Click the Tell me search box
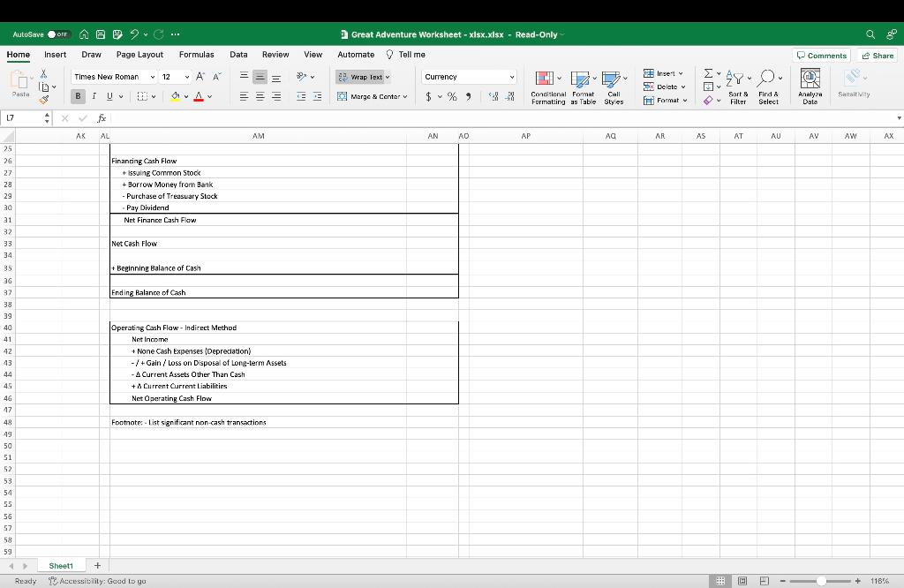 point(406,55)
